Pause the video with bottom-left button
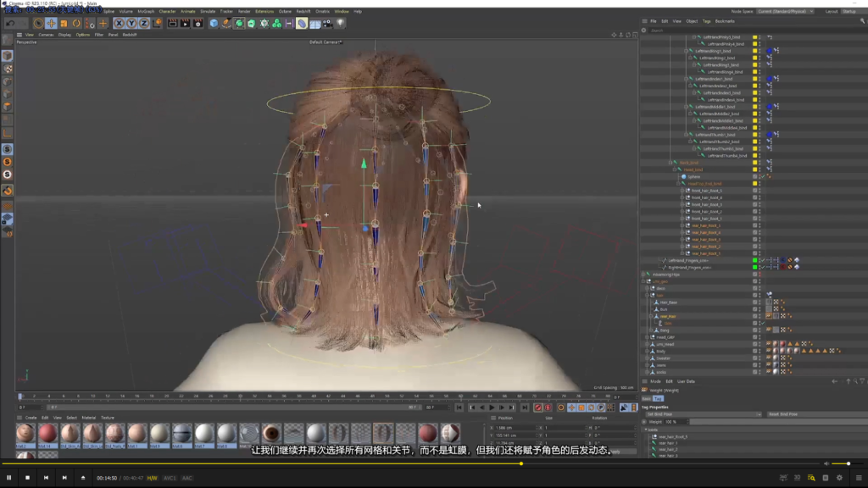Screen dimensions: 868x488 point(9,478)
